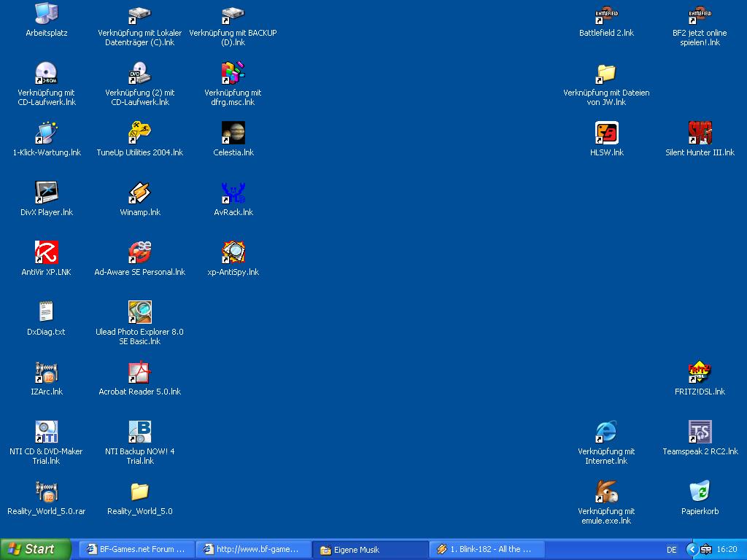The image size is (747, 560).
Task: Activate the Blink-182 Winamp taskbar button
Action: pyautogui.click(x=485, y=549)
